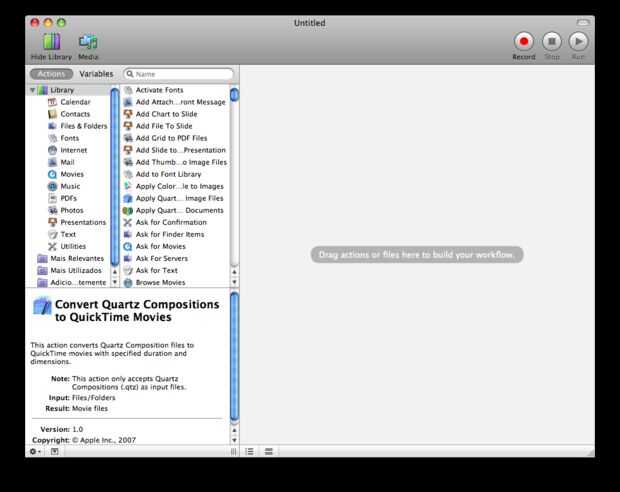Select Add Thumb...o Image Files action
This screenshot has height=492, width=620.
[175, 162]
